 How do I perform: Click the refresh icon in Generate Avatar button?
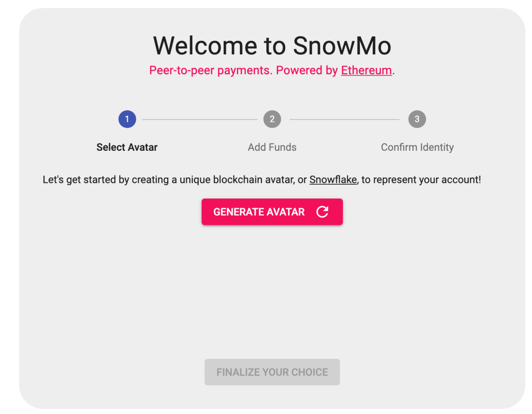(322, 212)
